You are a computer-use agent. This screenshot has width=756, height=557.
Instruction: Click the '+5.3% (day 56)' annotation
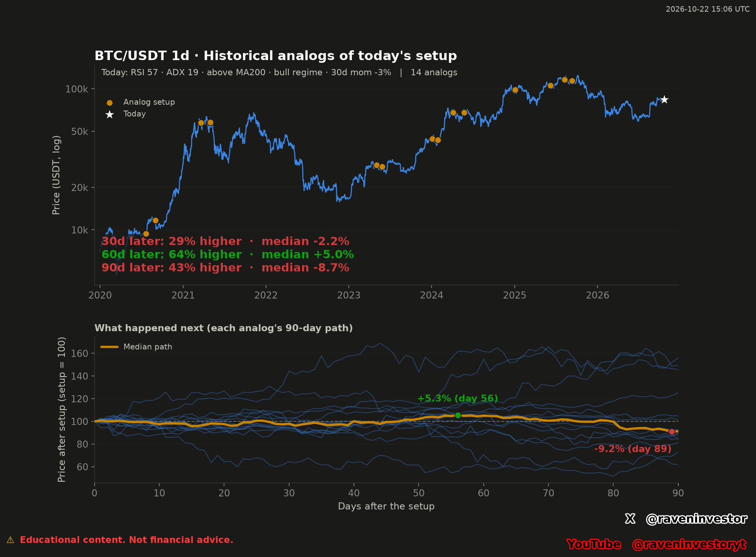pos(457,399)
